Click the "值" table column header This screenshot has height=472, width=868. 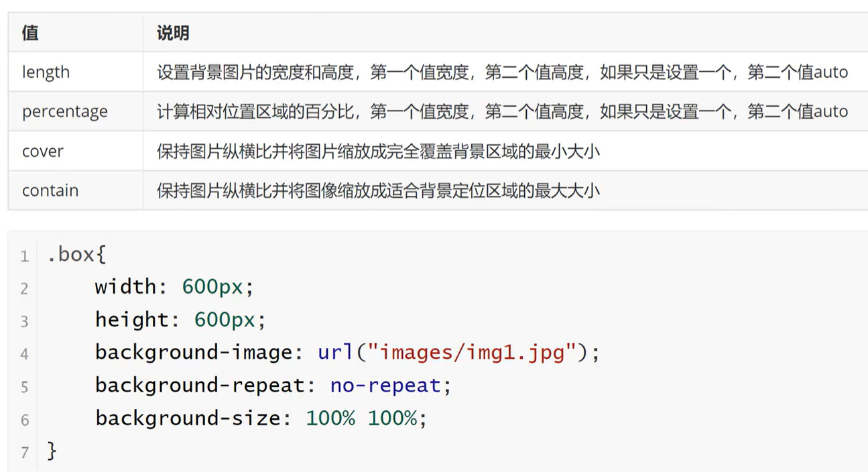point(30,33)
